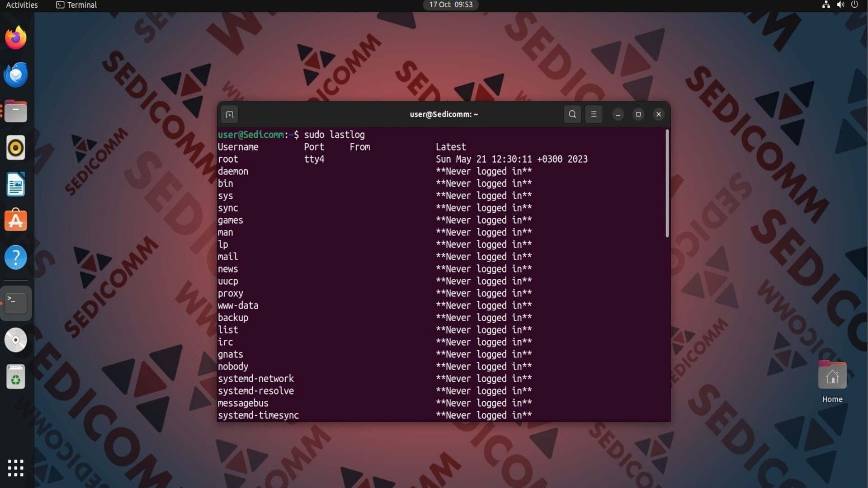Click the 'gnats' username
Image resolution: width=868 pixels, height=488 pixels.
point(230,354)
